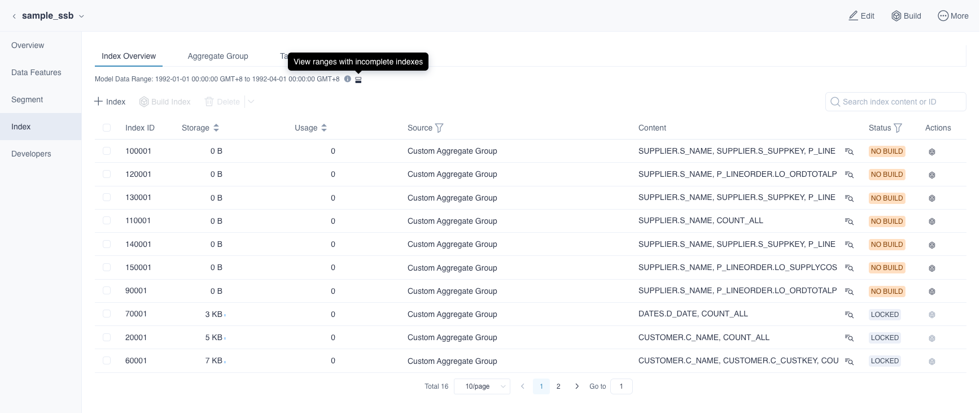
Task: Build index 100001 via its action icon
Action: click(x=932, y=152)
